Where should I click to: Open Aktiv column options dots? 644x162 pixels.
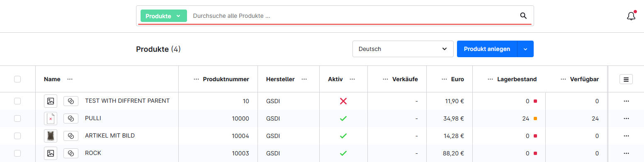pos(352,79)
